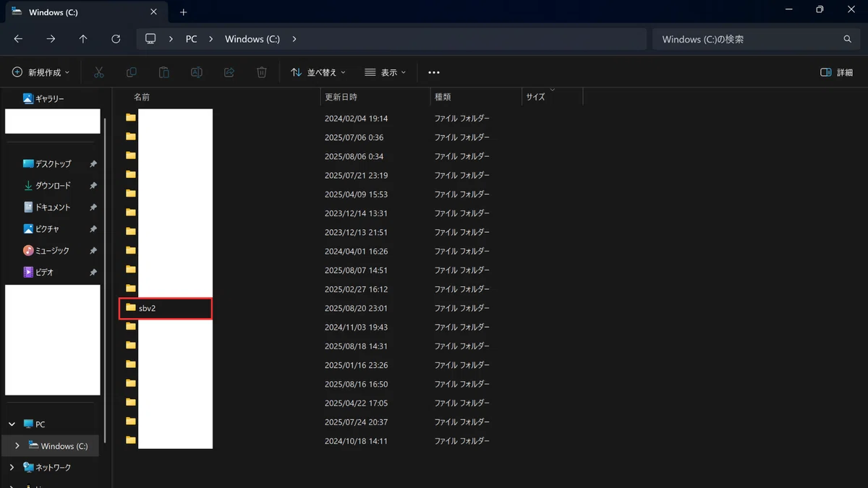Expand the ネットワーク tree node
The image size is (868, 488).
point(12,468)
